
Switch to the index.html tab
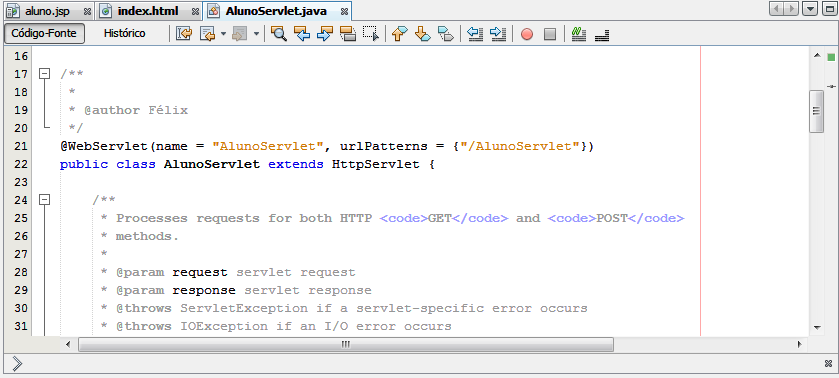click(x=148, y=11)
